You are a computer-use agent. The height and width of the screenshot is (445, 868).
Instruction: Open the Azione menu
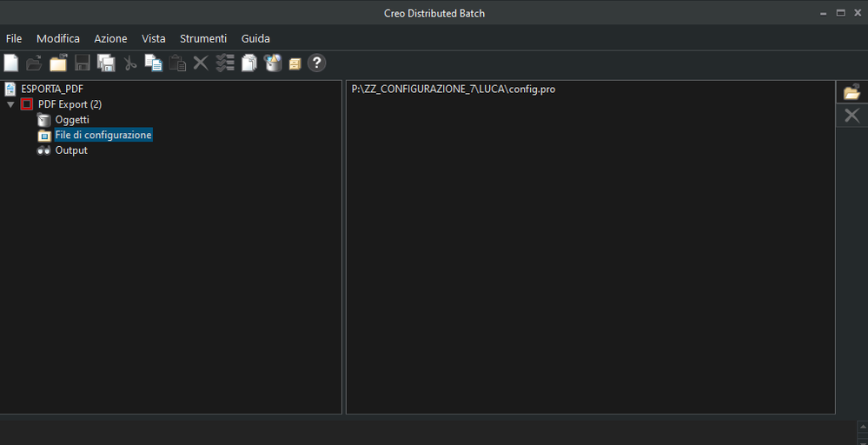click(110, 39)
